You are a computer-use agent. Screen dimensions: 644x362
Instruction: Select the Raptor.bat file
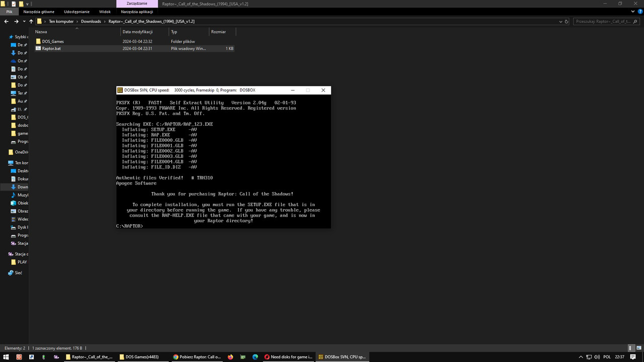pos(51,48)
